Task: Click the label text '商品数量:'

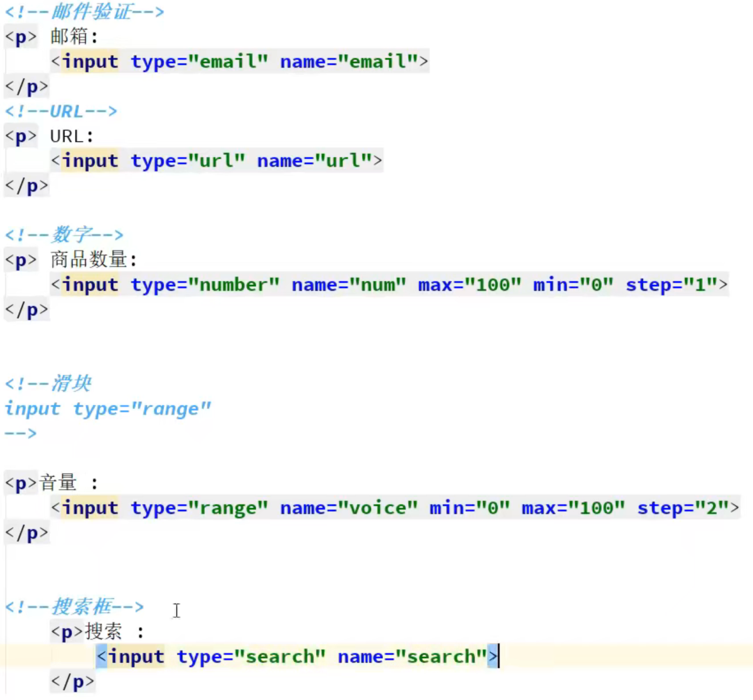Action: pos(93,259)
